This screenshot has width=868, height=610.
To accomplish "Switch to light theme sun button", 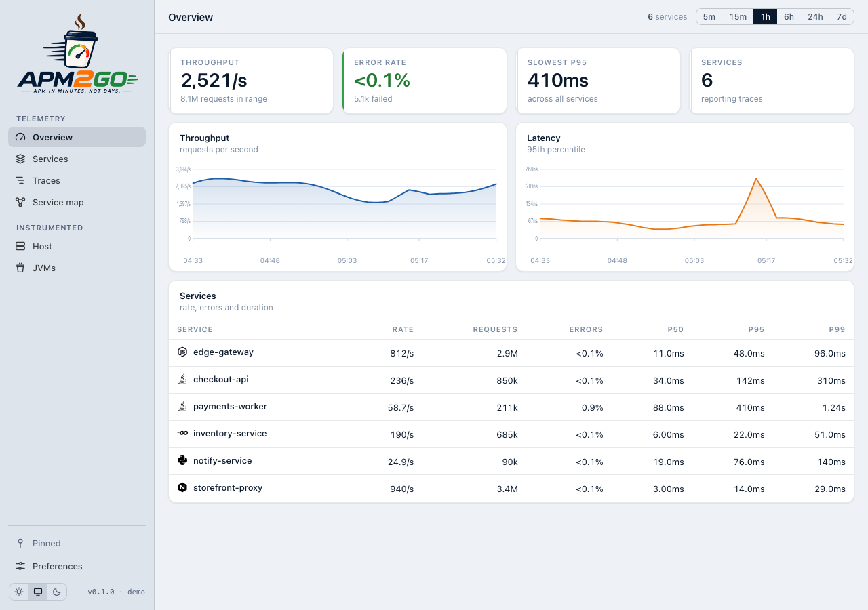I will (19, 592).
